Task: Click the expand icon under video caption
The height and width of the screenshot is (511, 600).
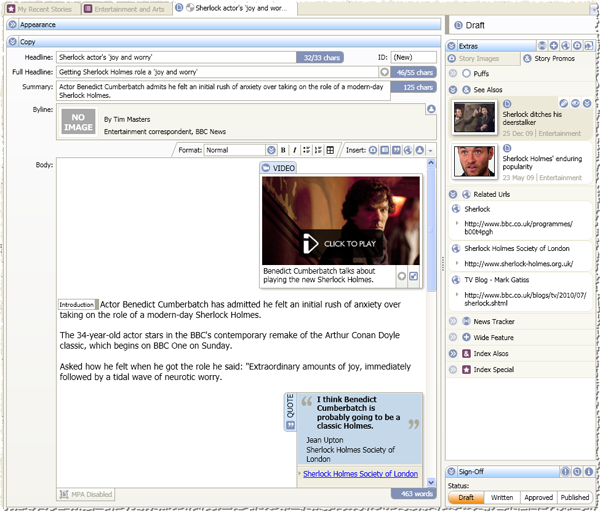Action: point(413,276)
